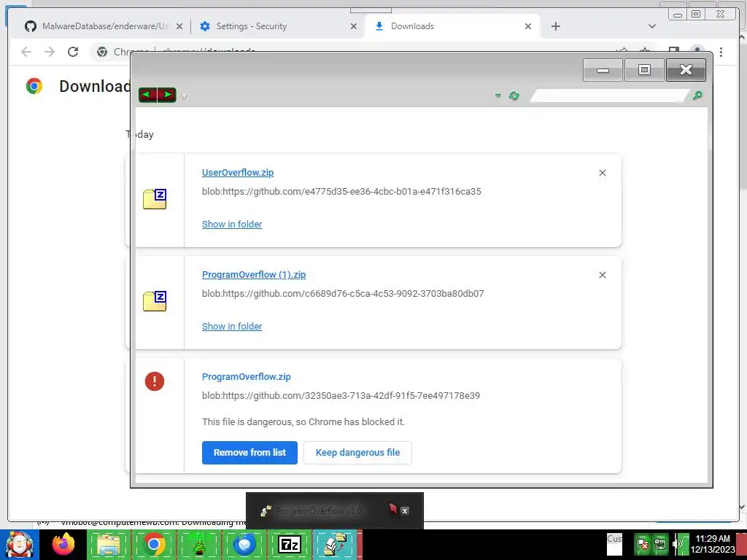Image resolution: width=747 pixels, height=560 pixels.
Task: Click the Action Center flag tray icon
Action: (643, 544)
